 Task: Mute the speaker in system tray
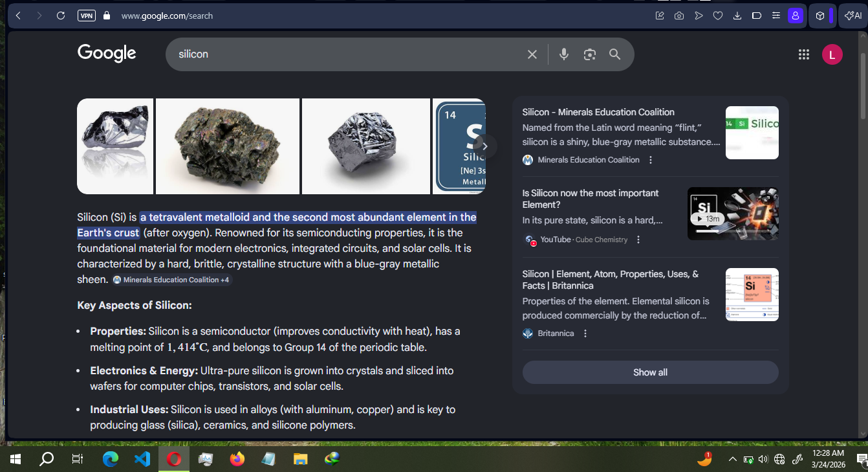point(763,460)
